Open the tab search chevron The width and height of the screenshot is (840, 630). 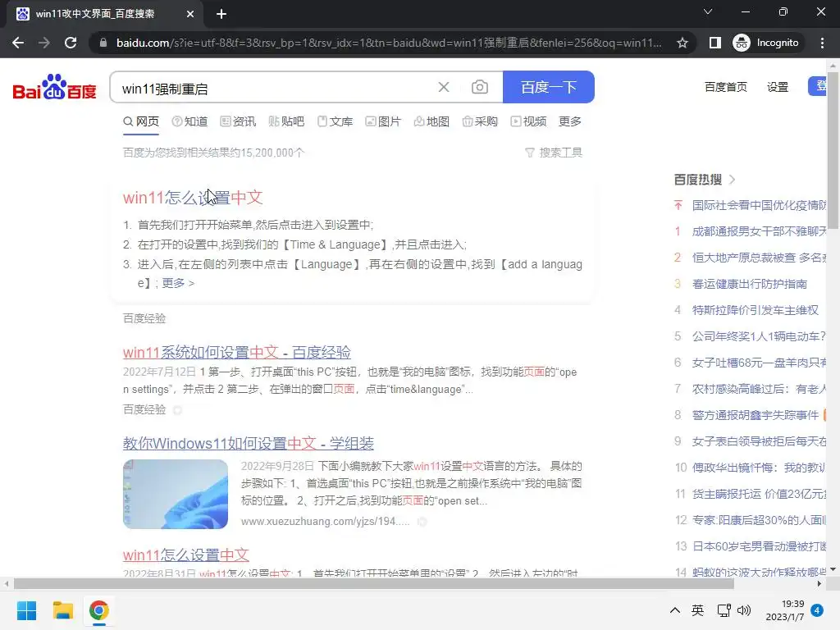(x=708, y=11)
